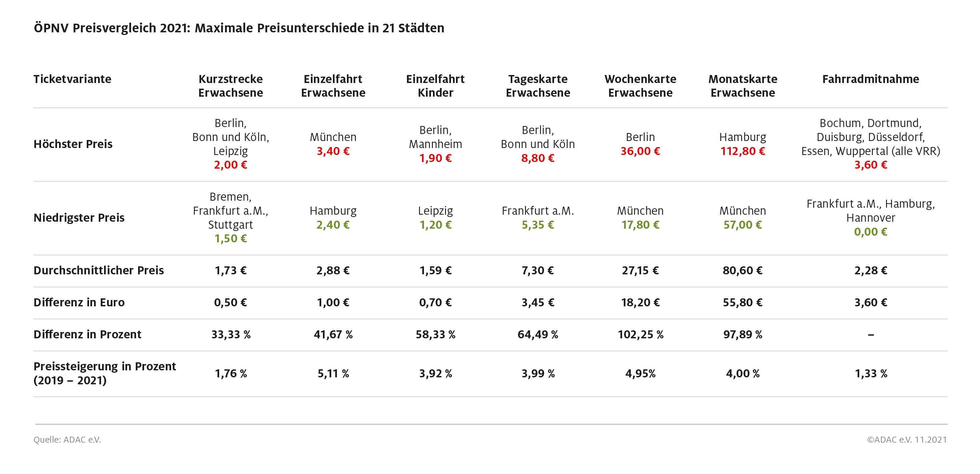Click the ©ADAC e.V. 11.2021 copyright text
This screenshot has width=980, height=474.
[907, 440]
